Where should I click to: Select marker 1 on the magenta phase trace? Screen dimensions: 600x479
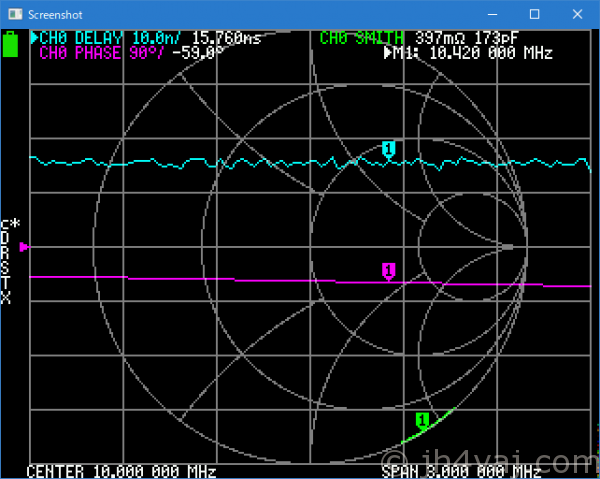pyautogui.click(x=388, y=270)
